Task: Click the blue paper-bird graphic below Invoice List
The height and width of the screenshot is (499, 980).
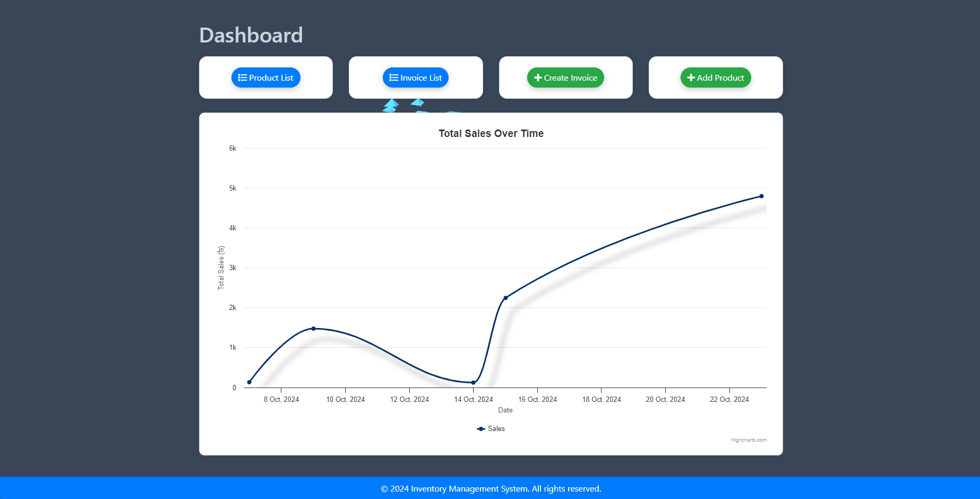Action: coord(391,105)
